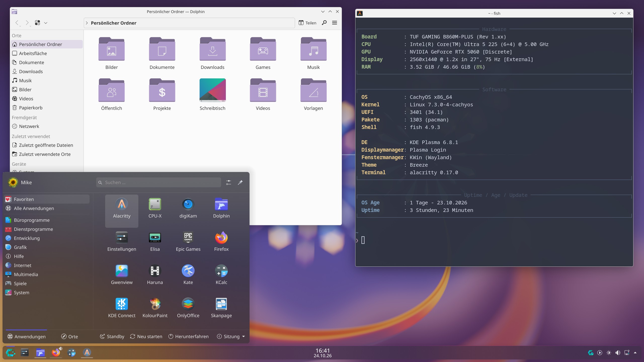Click the search icon in Dolphin toolbar
This screenshot has width=644, height=362.
tap(324, 23)
